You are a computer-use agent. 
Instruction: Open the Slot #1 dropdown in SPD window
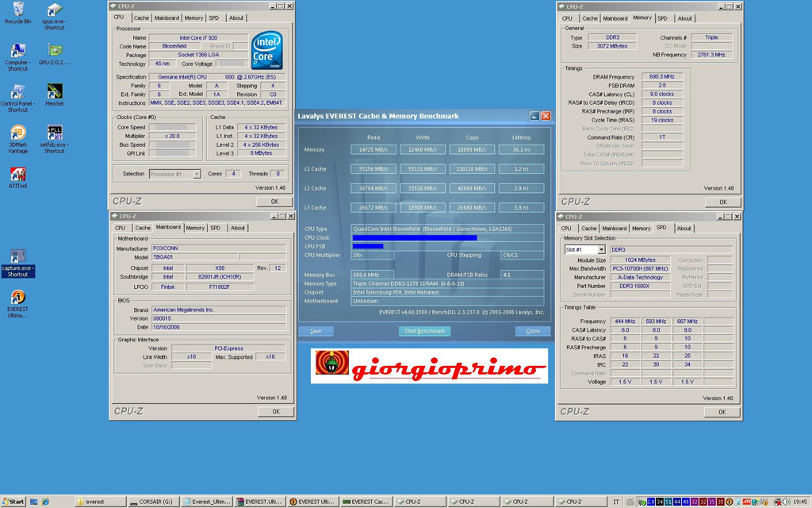[601, 250]
